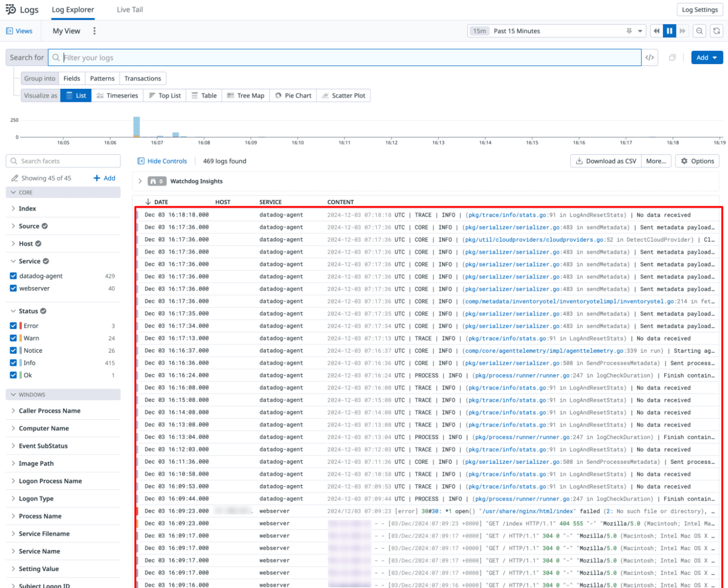
Task: Click the pencil edit facets icon
Action: pos(15,178)
